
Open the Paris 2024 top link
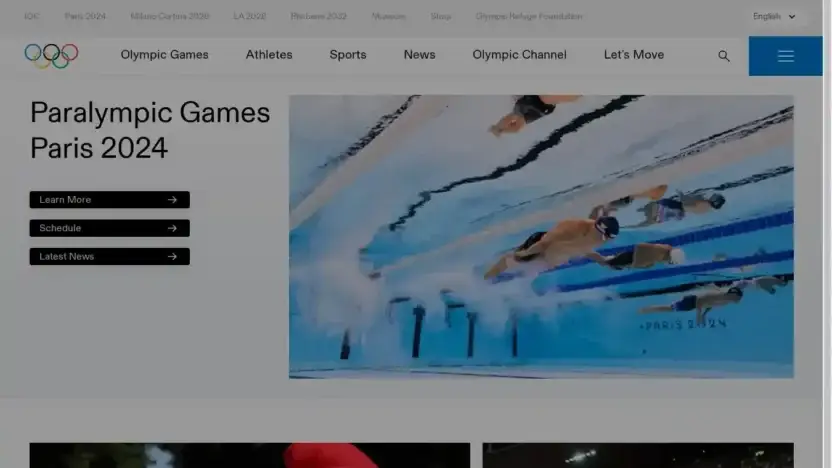click(85, 16)
